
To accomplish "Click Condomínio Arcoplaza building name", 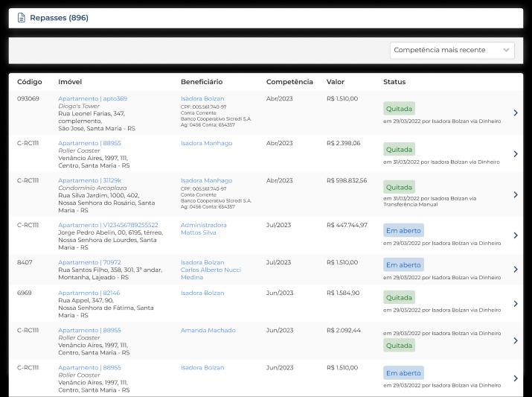I will click(92, 188).
